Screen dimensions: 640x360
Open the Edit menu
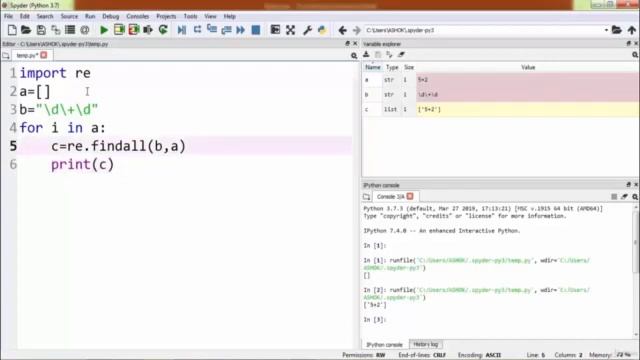coord(25,16)
